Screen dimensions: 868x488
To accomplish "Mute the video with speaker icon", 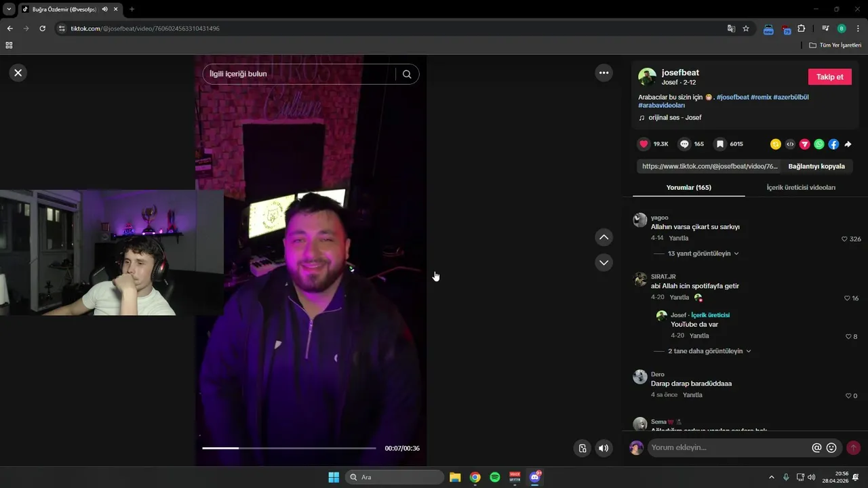I will click(604, 448).
